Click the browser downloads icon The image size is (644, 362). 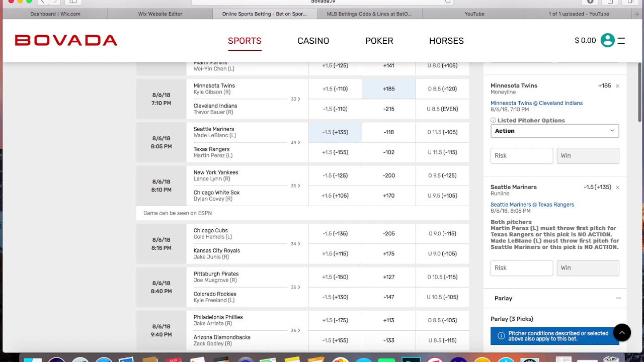[x=590, y=2]
